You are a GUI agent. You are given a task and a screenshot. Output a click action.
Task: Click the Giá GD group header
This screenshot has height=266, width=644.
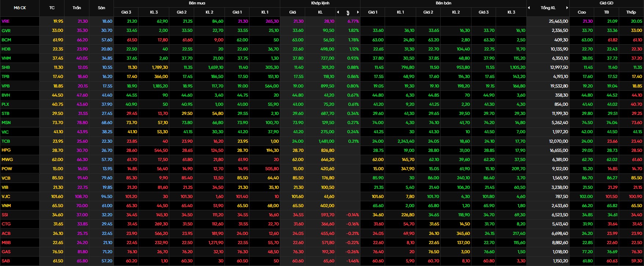pyautogui.click(x=606, y=3)
